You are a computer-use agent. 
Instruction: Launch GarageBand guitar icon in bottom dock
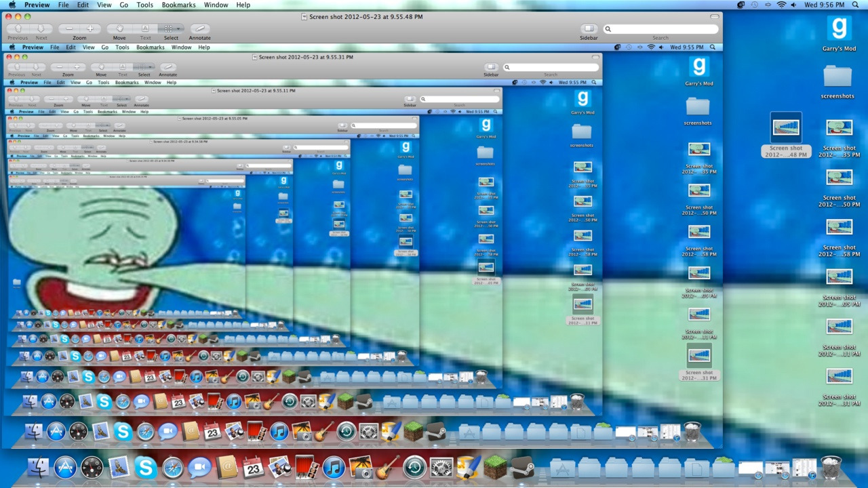[387, 468]
